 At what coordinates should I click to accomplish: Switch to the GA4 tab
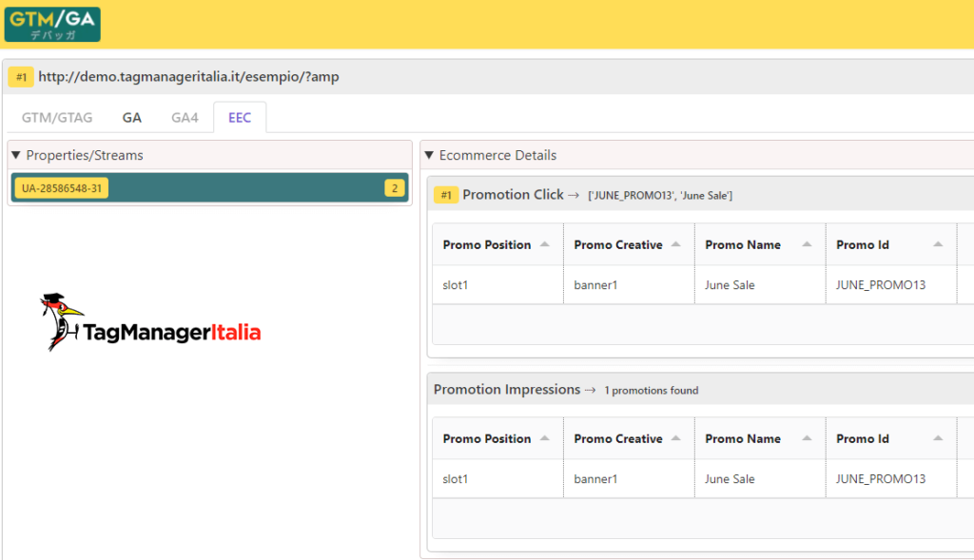point(185,117)
